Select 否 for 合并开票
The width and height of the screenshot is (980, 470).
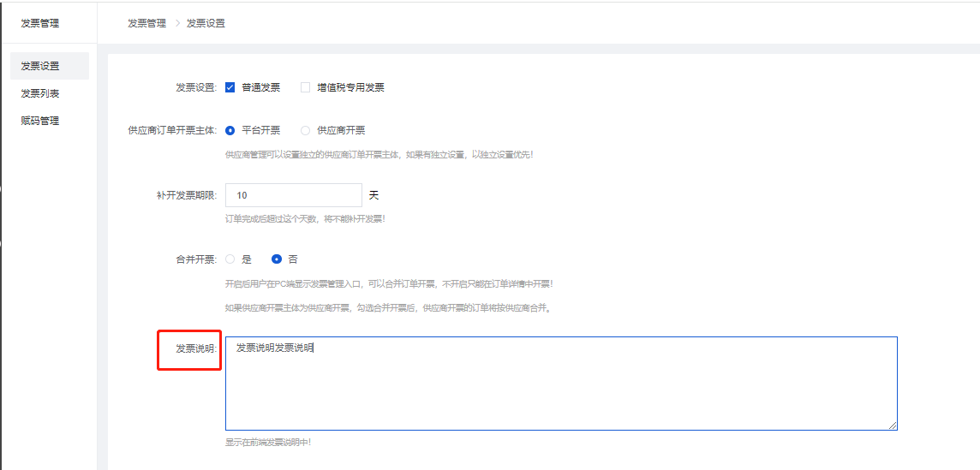click(277, 259)
